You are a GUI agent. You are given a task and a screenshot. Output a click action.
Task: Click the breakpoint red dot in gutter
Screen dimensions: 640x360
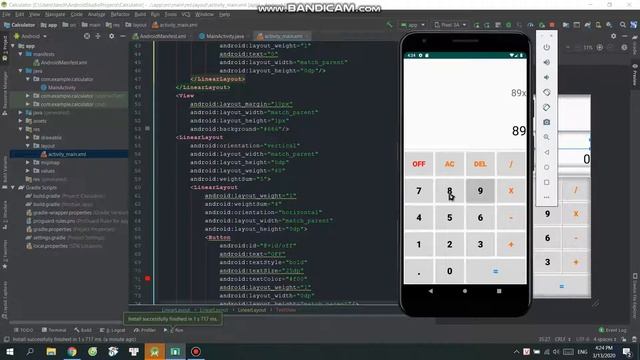tap(148, 279)
